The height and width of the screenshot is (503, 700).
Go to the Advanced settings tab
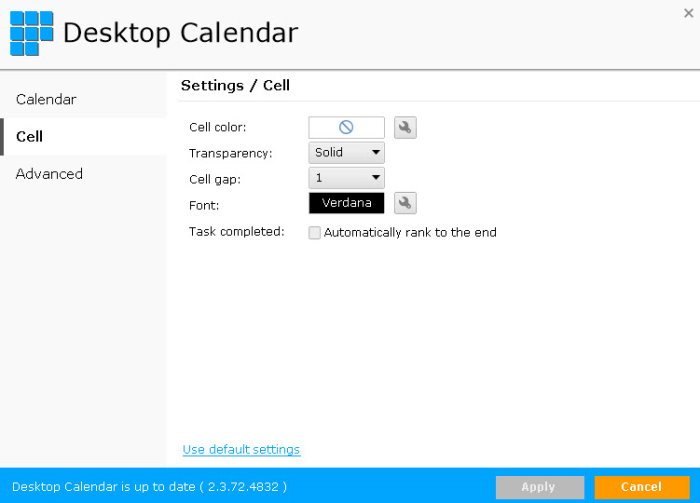[x=83, y=174]
